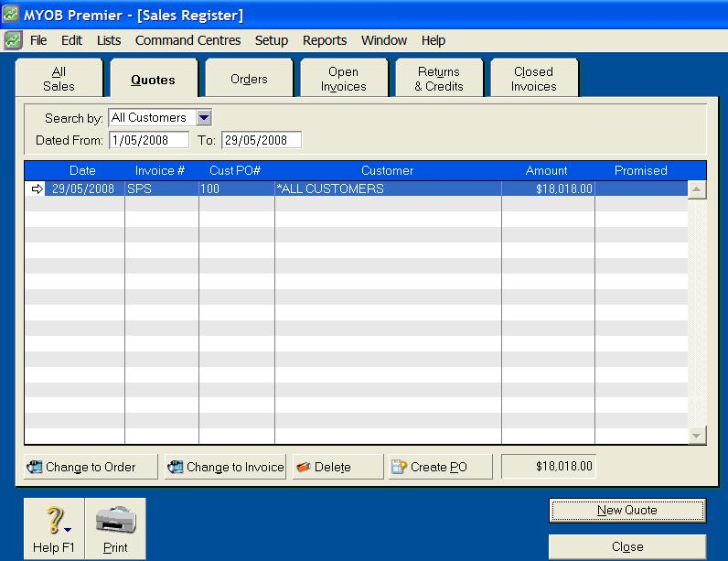728x561 pixels.
Task: Click the Invoice # column header
Action: pos(160,170)
